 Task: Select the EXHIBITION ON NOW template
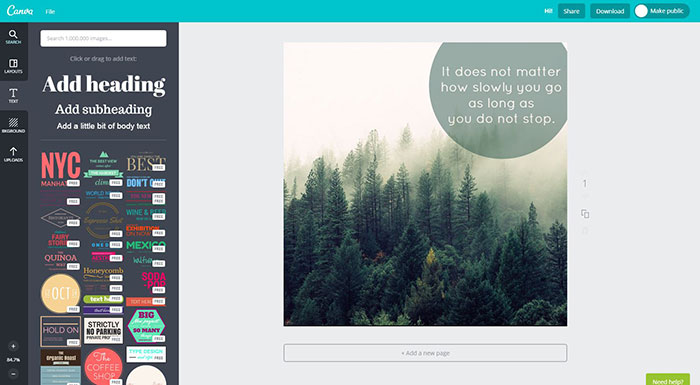tap(146, 231)
